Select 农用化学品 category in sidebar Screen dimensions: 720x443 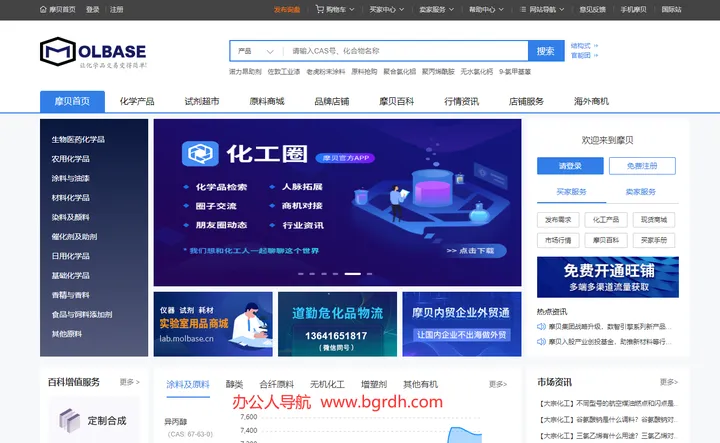click(x=70, y=159)
